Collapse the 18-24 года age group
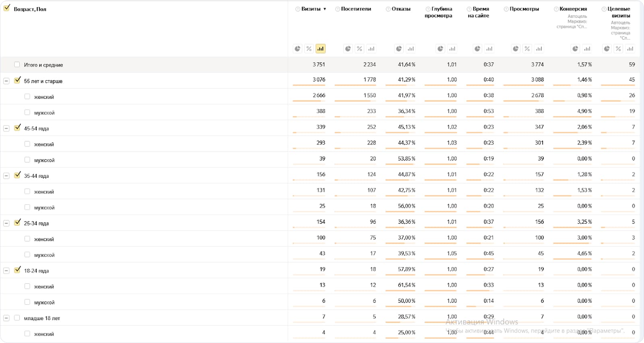644x343 pixels. click(x=6, y=271)
